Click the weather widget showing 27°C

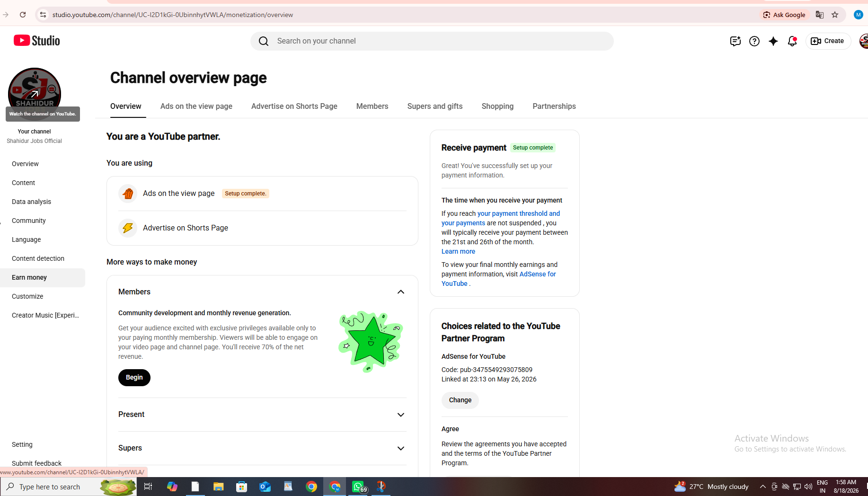point(711,487)
